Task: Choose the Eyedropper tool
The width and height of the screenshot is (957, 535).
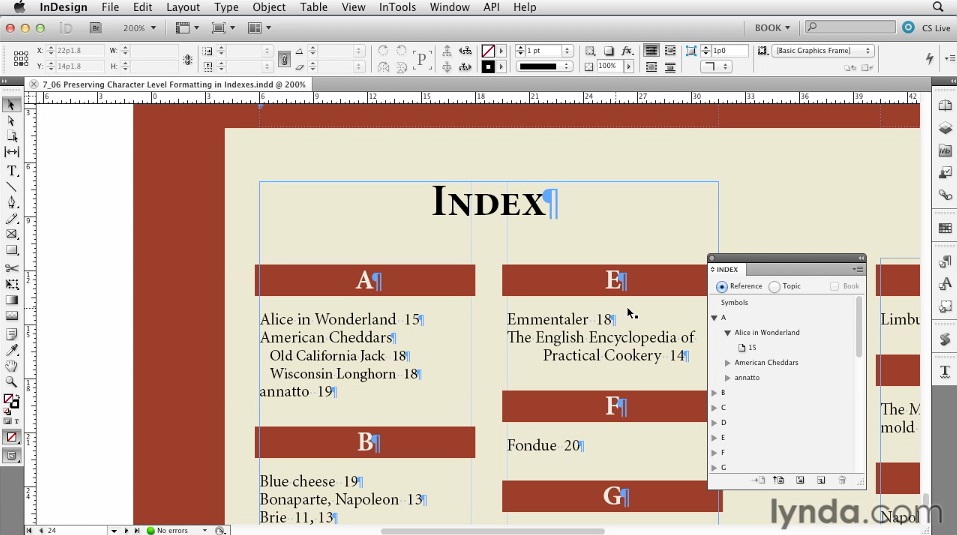Action: 11,350
